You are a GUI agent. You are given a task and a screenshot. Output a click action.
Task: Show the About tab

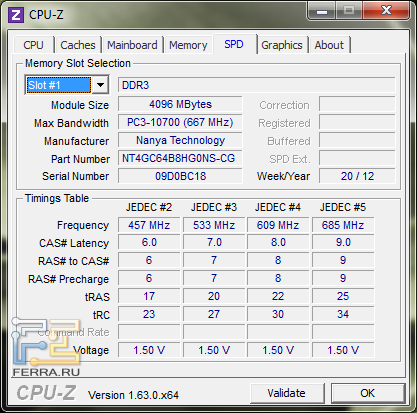pyautogui.click(x=329, y=45)
